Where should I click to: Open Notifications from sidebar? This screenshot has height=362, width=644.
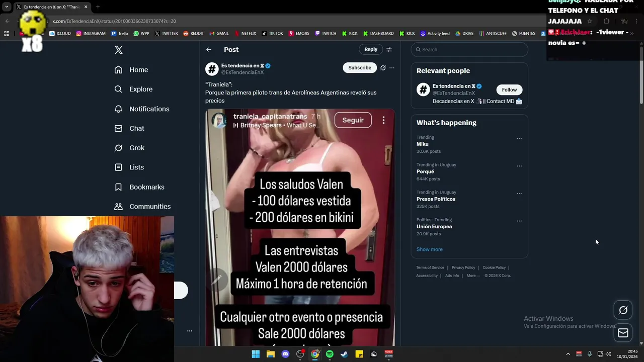141,109
